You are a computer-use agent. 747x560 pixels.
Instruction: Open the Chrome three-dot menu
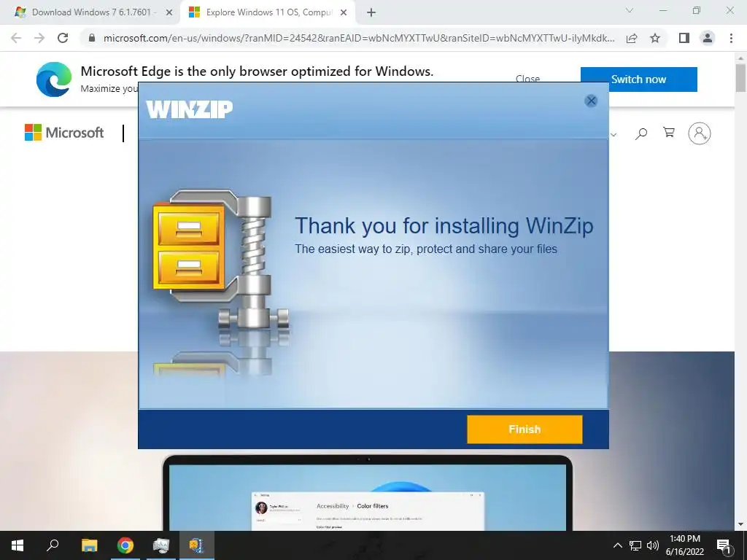coord(731,38)
